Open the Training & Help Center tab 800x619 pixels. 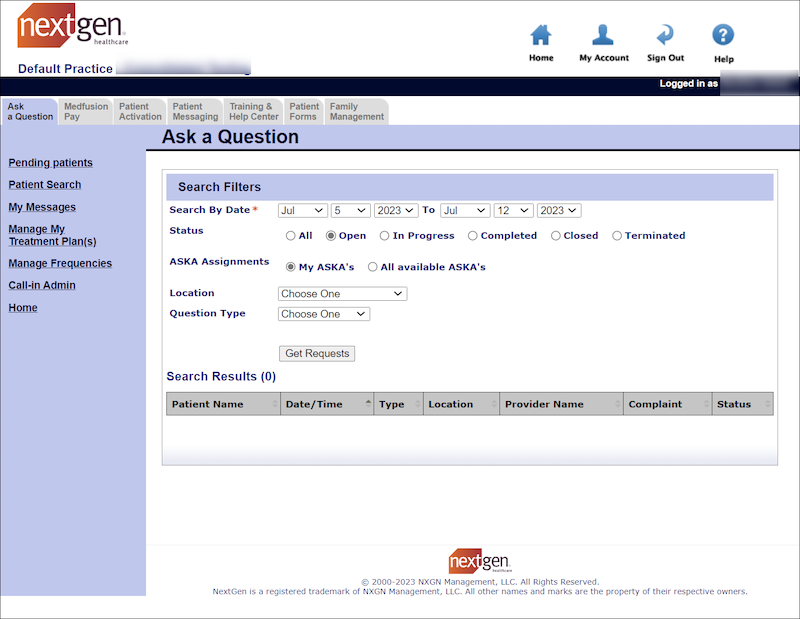(x=254, y=111)
